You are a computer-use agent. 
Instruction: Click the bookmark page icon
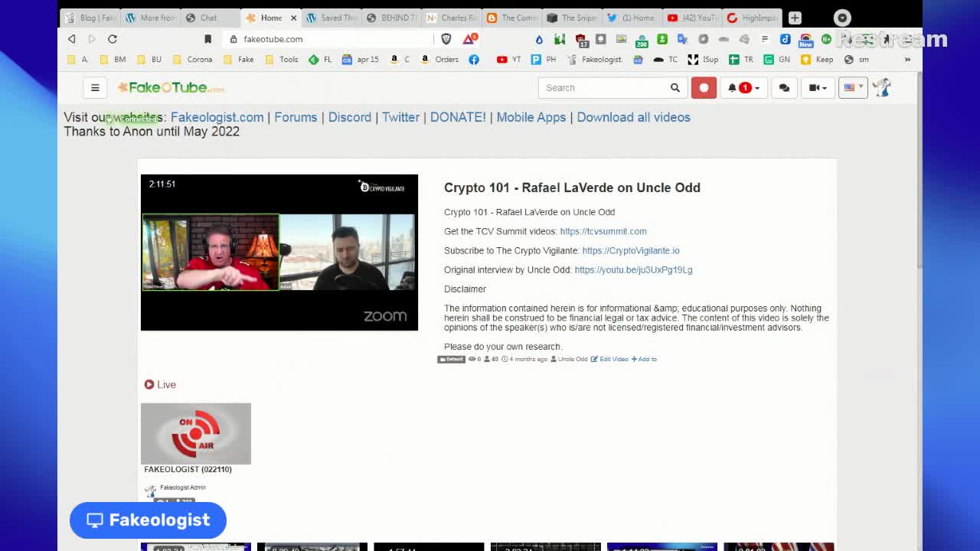pos(207,39)
